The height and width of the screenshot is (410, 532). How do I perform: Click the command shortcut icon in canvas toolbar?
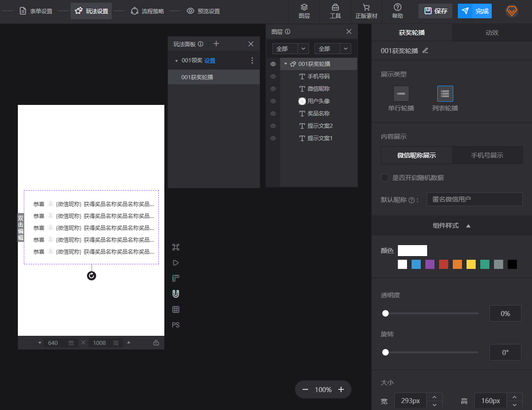176,247
